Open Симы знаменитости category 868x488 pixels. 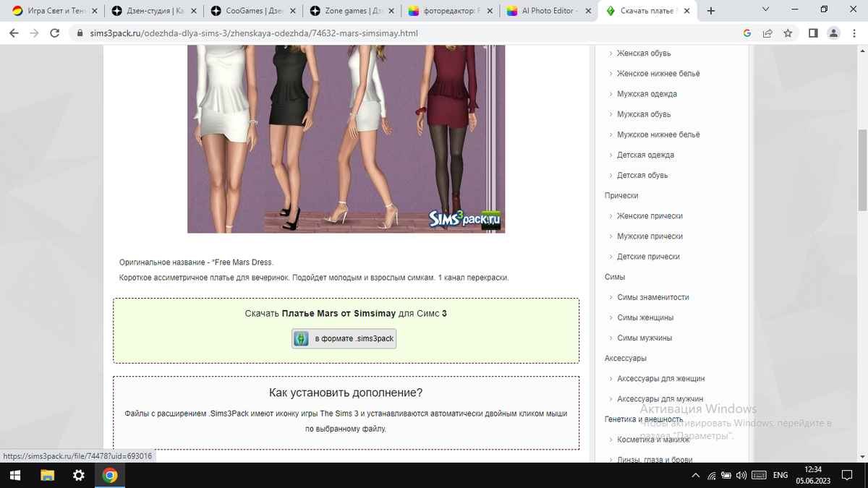click(653, 297)
